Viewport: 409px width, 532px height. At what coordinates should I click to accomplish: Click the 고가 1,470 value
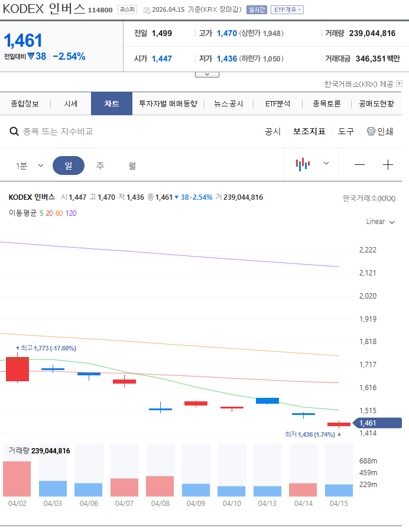(226, 33)
